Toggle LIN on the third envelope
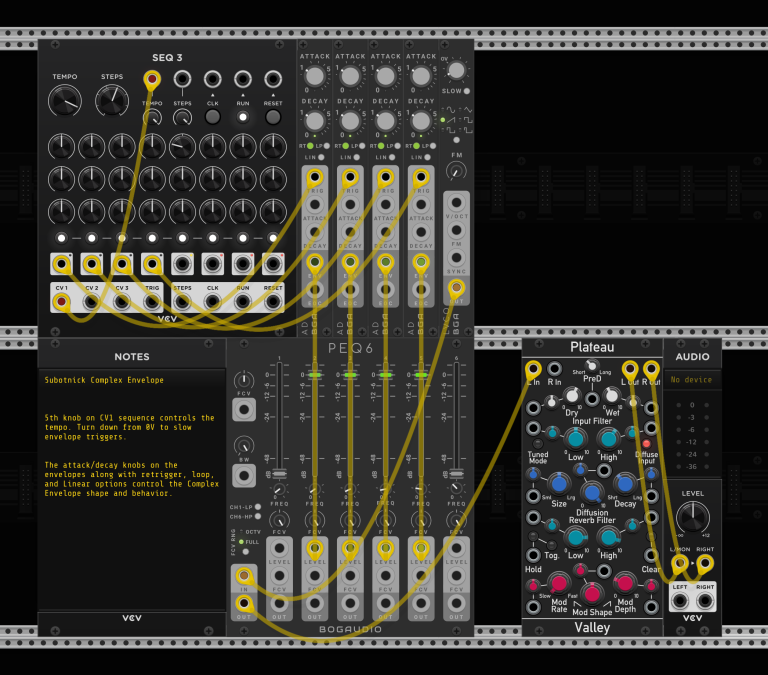The height and width of the screenshot is (675, 768). coord(392,157)
